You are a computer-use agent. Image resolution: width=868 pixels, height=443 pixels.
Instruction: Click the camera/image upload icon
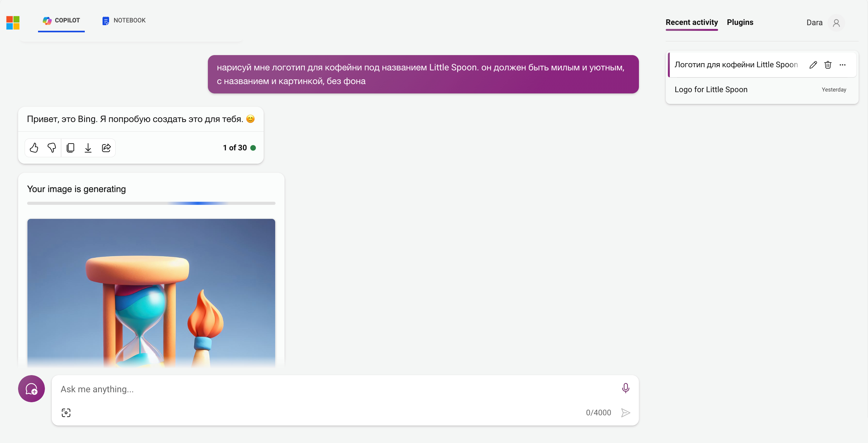point(66,411)
